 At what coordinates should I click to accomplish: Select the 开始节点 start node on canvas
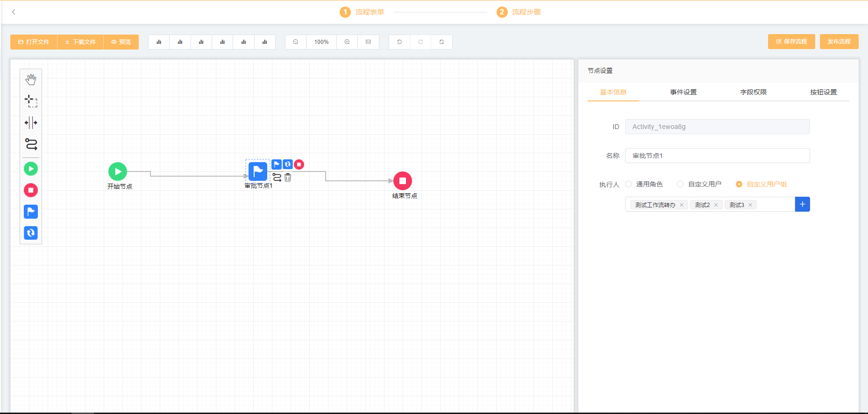click(x=118, y=171)
